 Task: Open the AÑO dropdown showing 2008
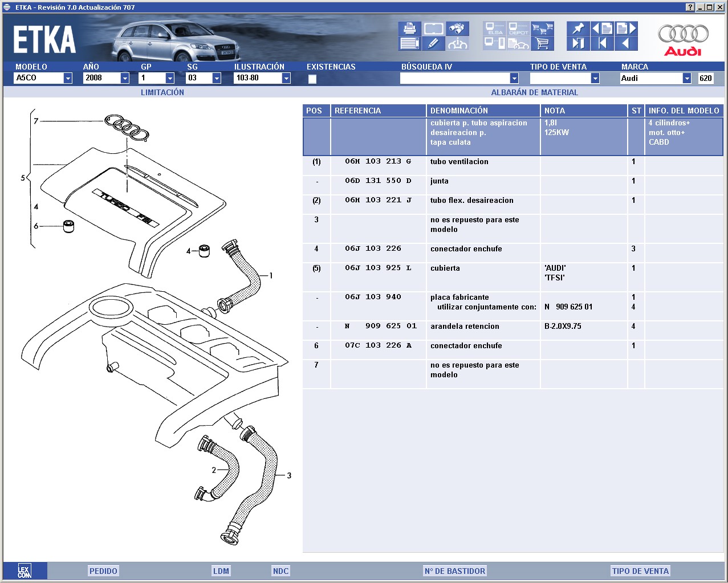tap(125, 78)
